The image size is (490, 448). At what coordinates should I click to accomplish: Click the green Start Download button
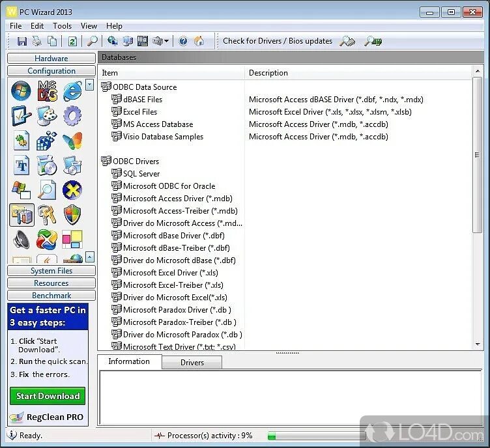click(48, 396)
